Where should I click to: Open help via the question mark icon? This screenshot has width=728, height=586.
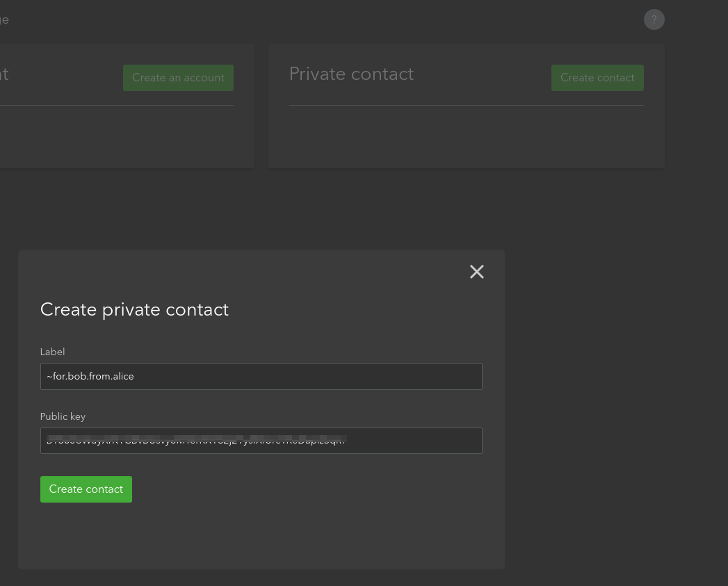[654, 19]
